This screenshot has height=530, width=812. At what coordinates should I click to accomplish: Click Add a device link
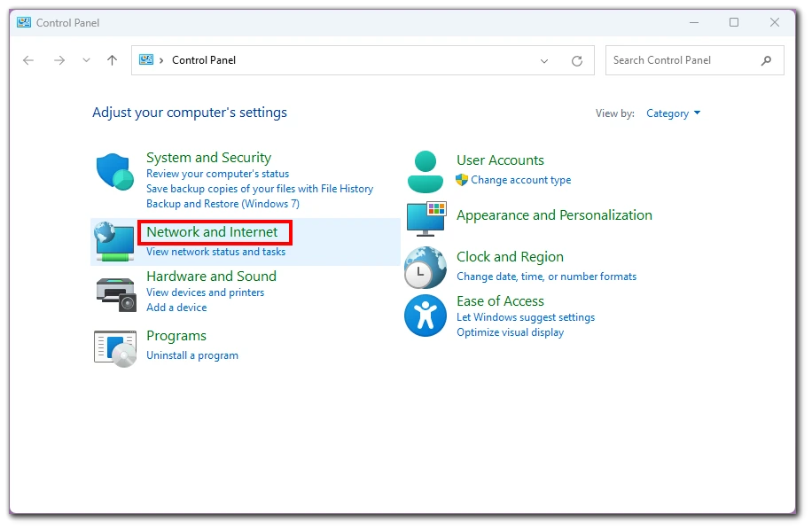point(176,308)
